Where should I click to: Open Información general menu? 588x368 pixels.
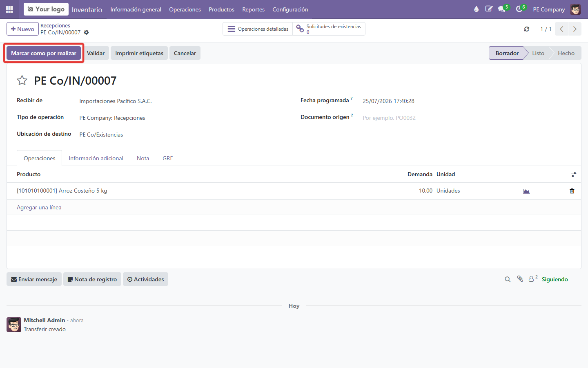pyautogui.click(x=136, y=9)
